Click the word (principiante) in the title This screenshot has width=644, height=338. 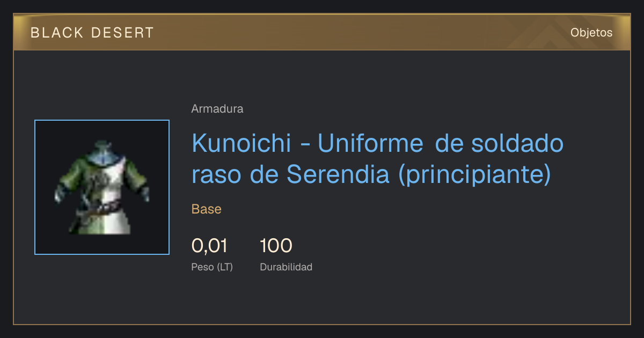click(475, 174)
